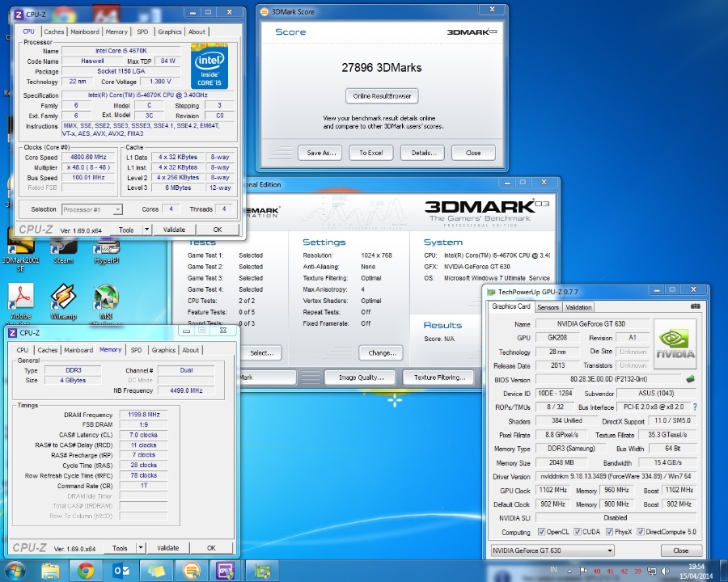Screen dimensions: 728x582
Task: Click the DRAM Frequency value 1199.8 MHz
Action: point(143,415)
